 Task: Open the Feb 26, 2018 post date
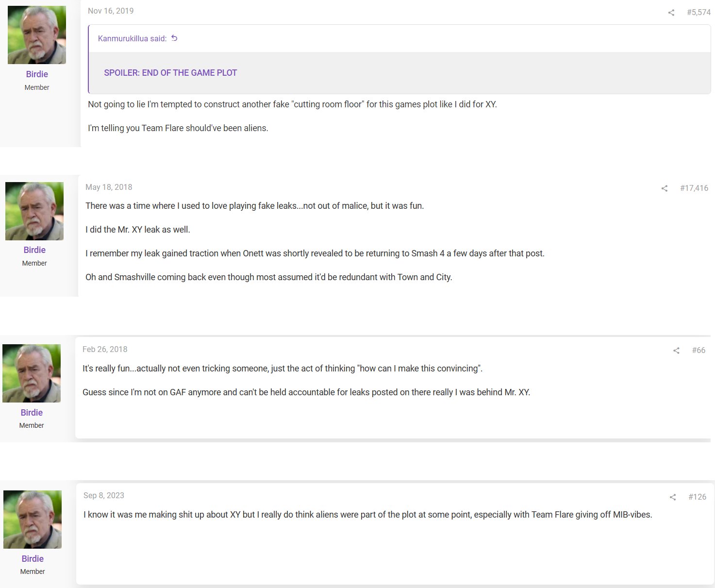click(105, 349)
